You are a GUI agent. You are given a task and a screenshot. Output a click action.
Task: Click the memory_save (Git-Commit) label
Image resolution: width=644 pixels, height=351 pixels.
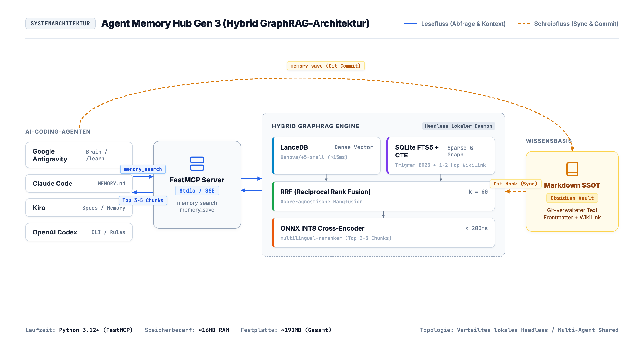(x=325, y=66)
